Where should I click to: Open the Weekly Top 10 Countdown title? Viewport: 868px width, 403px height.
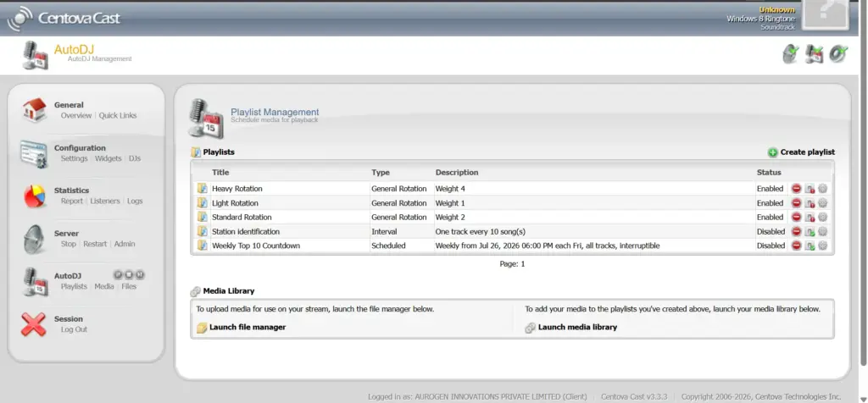tap(256, 246)
